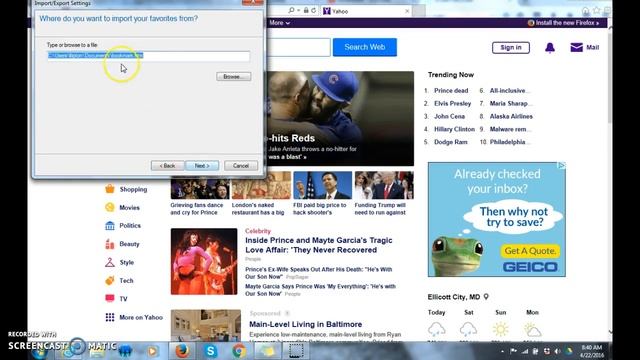Click trending topic John Cena

449,116
